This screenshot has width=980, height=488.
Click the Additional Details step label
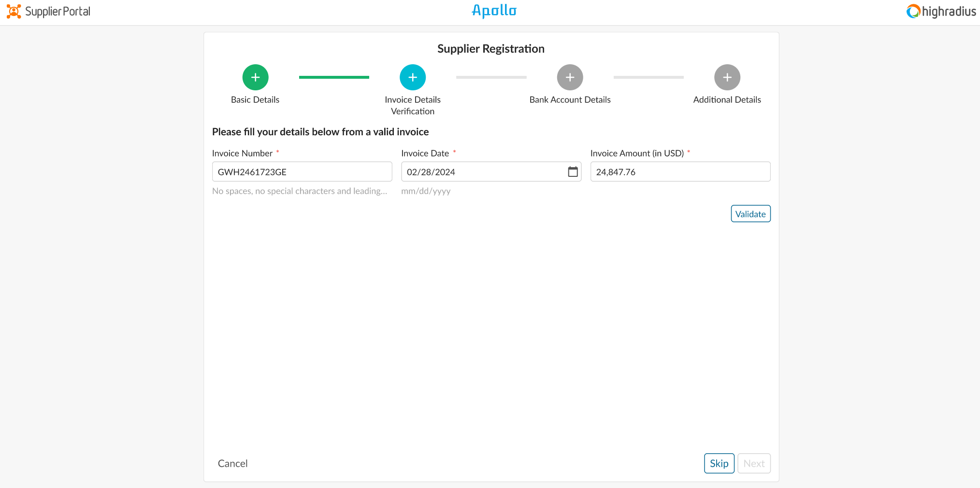click(x=727, y=100)
